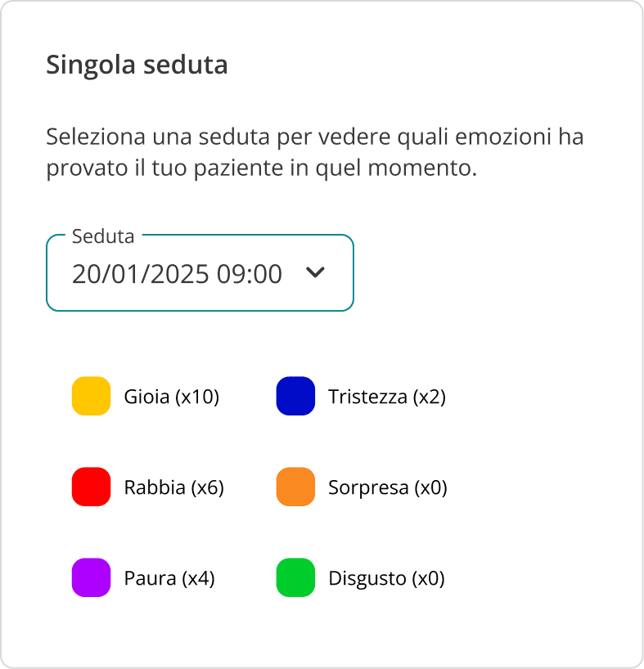
Task: Select the orange Sorpresa color square
Action: point(295,487)
